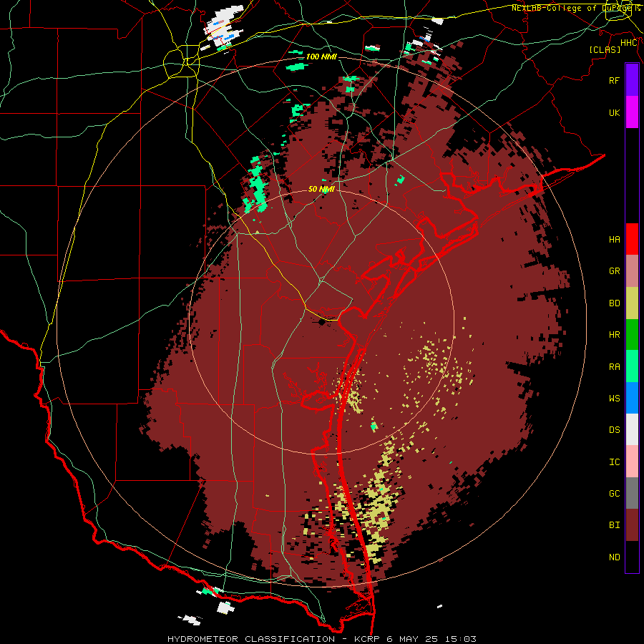Viewport: 644px width, 644px height.
Task: Click the white DS legend swatch
Action: pos(632,429)
